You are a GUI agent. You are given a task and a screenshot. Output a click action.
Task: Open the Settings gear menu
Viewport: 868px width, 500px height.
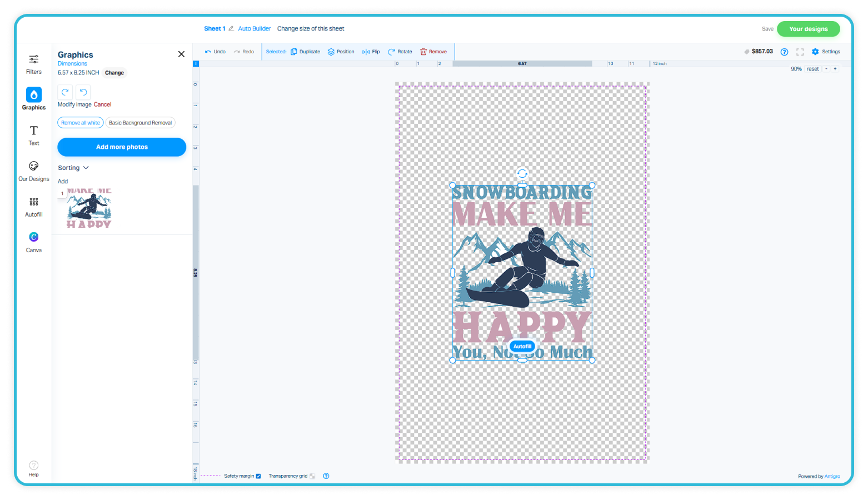click(x=825, y=52)
